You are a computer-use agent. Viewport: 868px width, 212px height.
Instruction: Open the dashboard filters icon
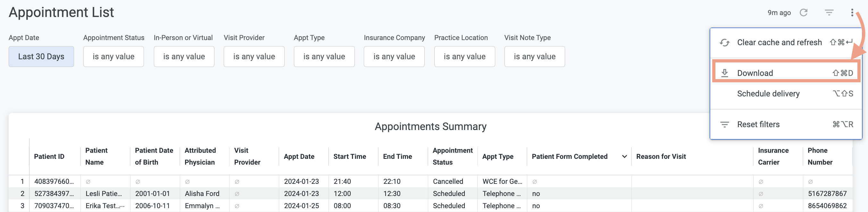coord(829,12)
